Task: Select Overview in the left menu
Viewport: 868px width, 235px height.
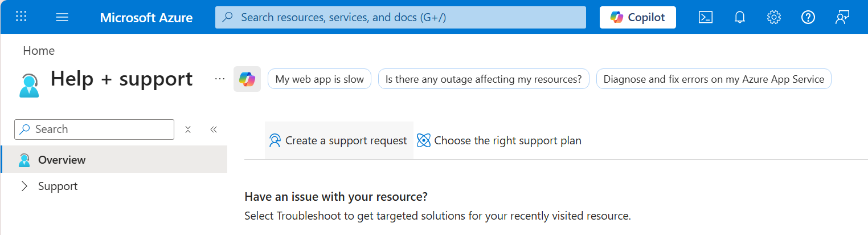Action: click(x=114, y=160)
